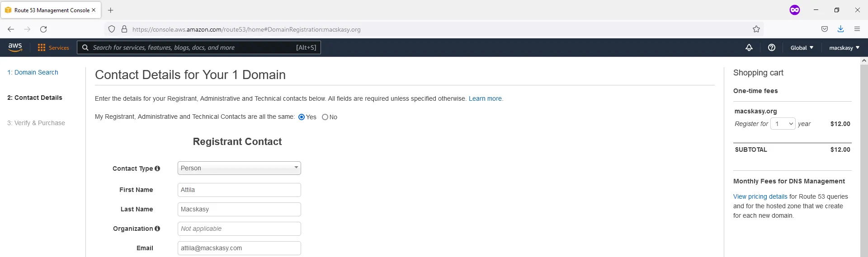Select No for same contacts
The image size is (868, 257).
coord(325,117)
